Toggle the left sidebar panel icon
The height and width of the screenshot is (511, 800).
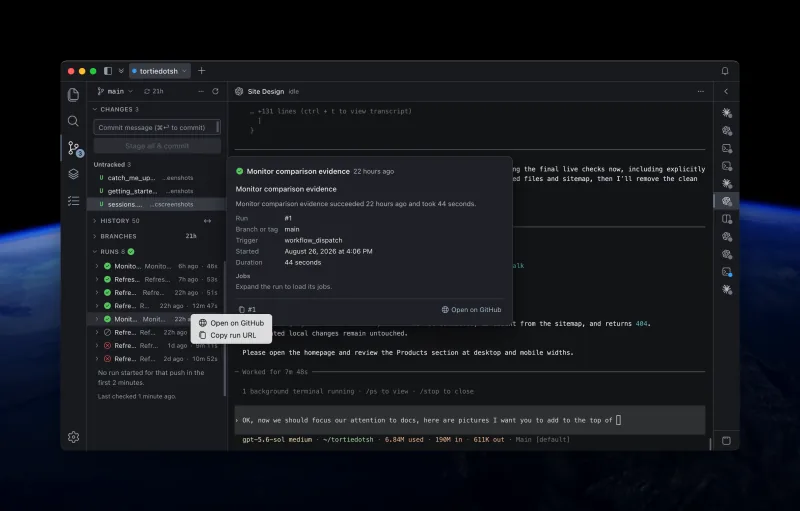(x=108, y=71)
